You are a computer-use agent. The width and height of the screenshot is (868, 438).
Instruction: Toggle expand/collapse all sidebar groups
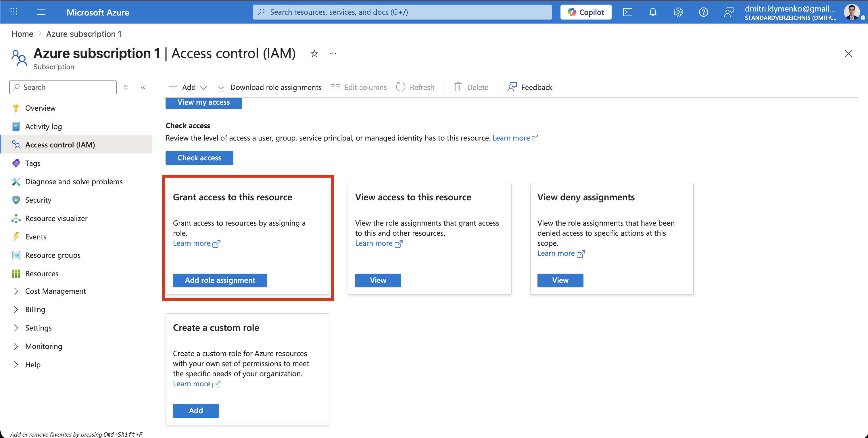click(126, 87)
